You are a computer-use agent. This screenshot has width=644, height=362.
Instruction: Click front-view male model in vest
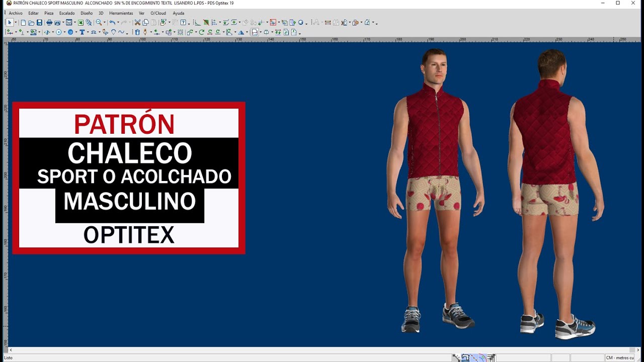435,191
